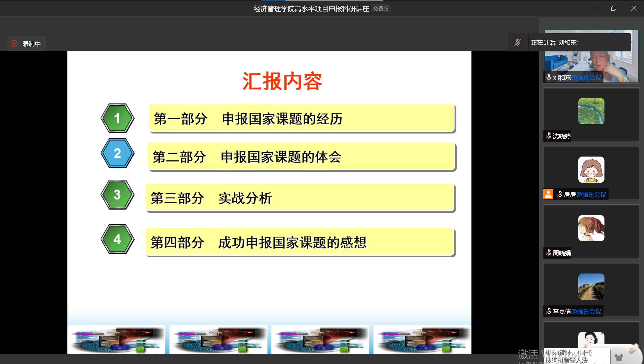Click 周晓娟's ponytail girl avatar

coord(591,228)
